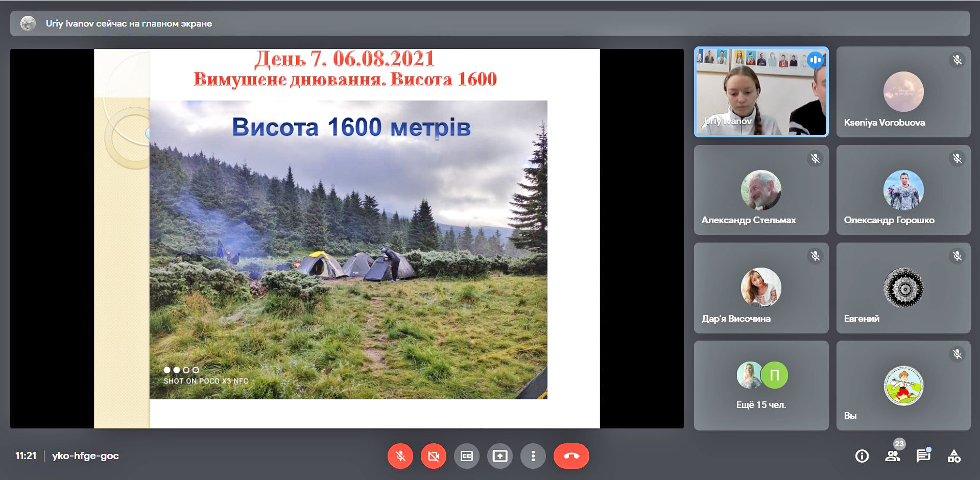Image resolution: width=980 pixels, height=480 pixels.
Task: Click the Uriy Ivanov main screen banner
Action: (x=490, y=23)
